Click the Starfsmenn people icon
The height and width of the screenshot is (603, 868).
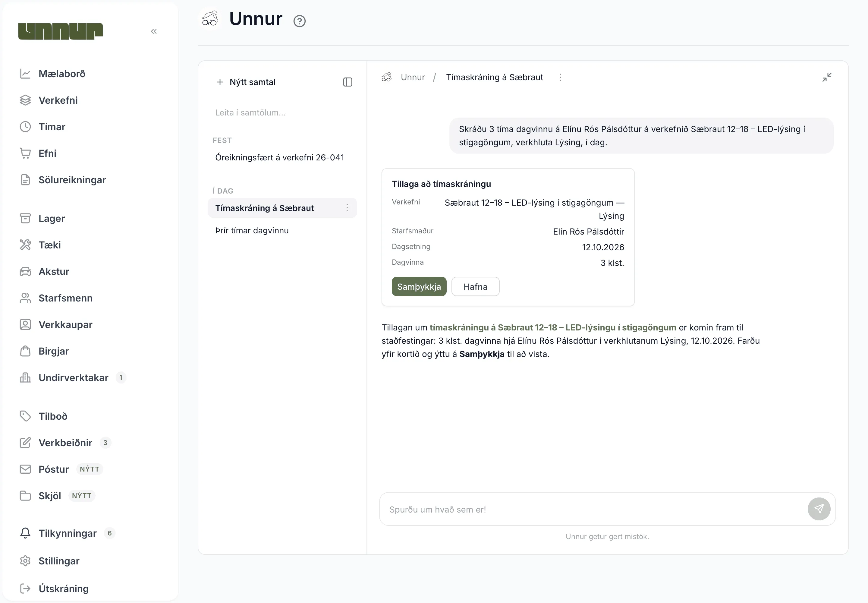tap(25, 298)
